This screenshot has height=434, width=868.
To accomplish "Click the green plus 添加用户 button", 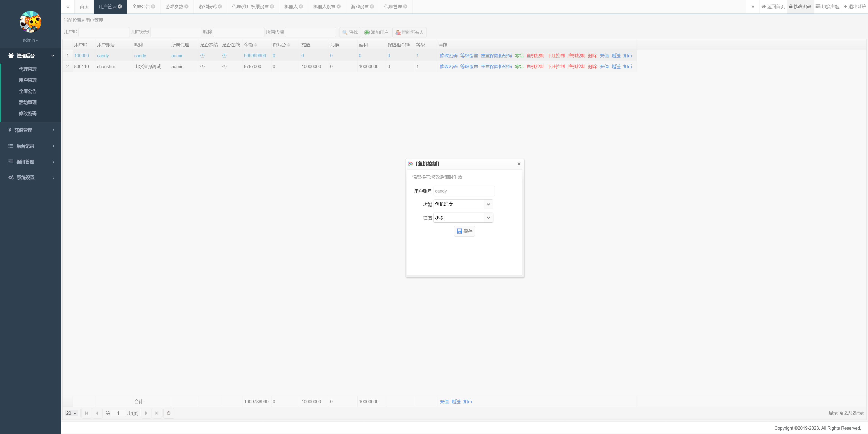I will tap(376, 32).
